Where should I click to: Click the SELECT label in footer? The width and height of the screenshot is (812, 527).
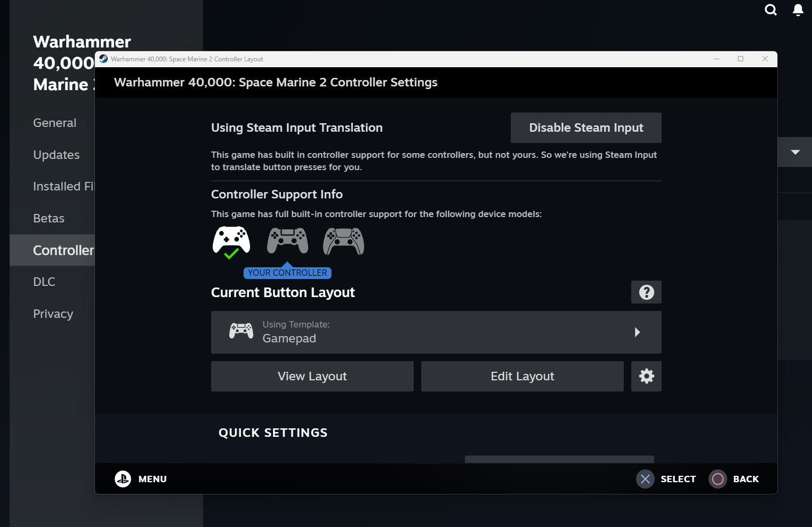[x=678, y=479]
